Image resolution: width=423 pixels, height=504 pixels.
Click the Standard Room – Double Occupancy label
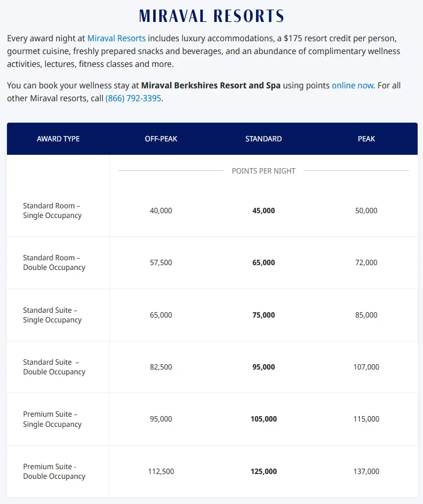click(x=54, y=262)
